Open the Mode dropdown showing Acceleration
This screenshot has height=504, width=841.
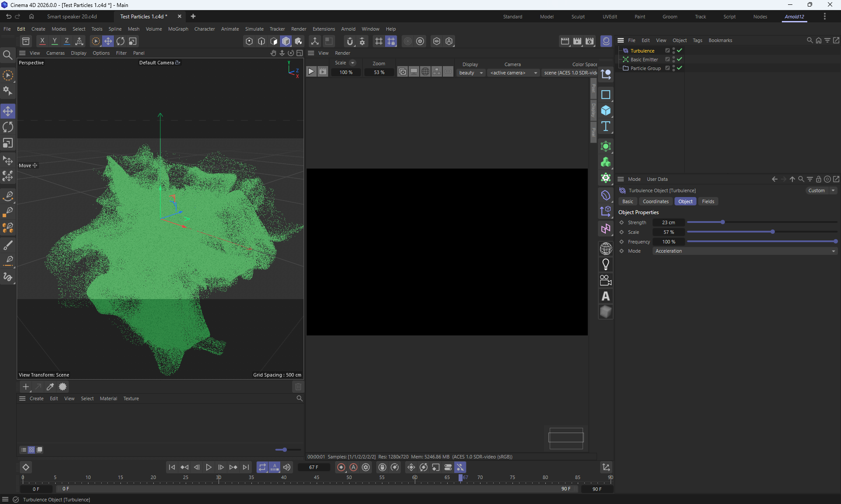coord(745,251)
